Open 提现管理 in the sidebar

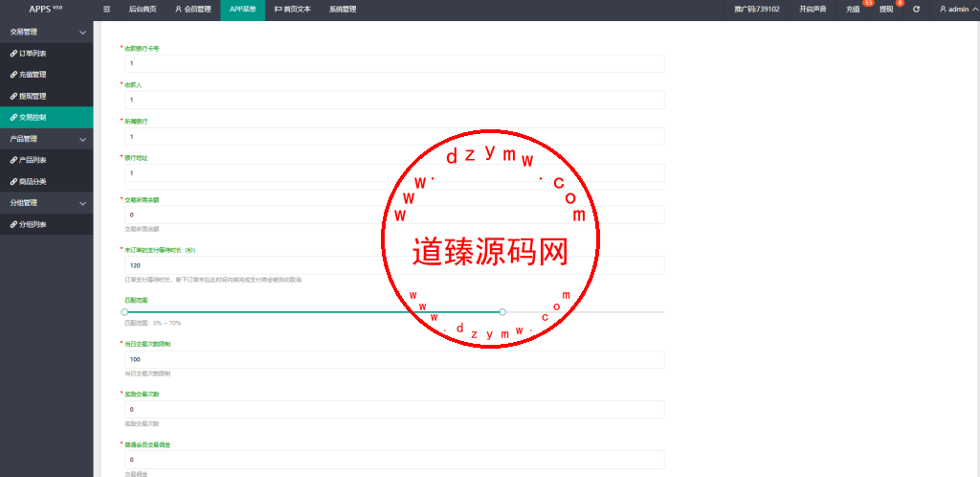46,97
